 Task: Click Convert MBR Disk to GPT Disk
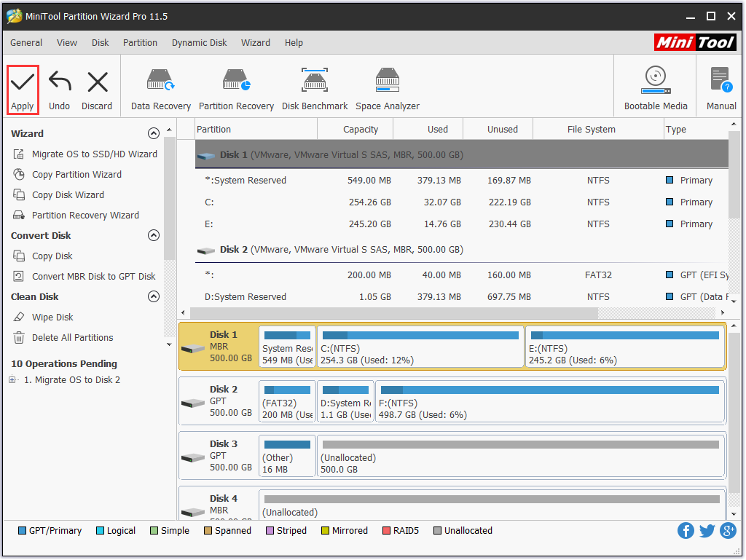tap(93, 277)
